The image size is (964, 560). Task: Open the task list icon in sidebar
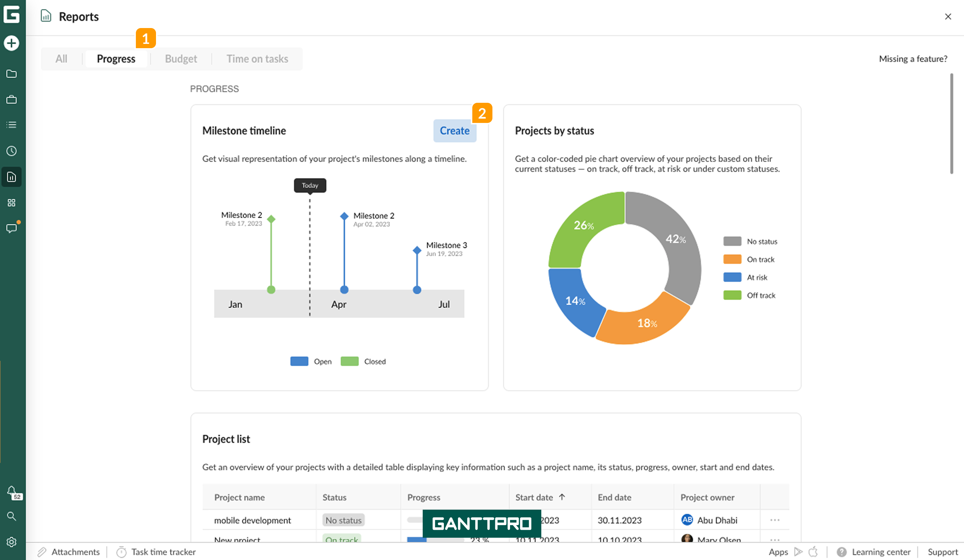click(12, 125)
